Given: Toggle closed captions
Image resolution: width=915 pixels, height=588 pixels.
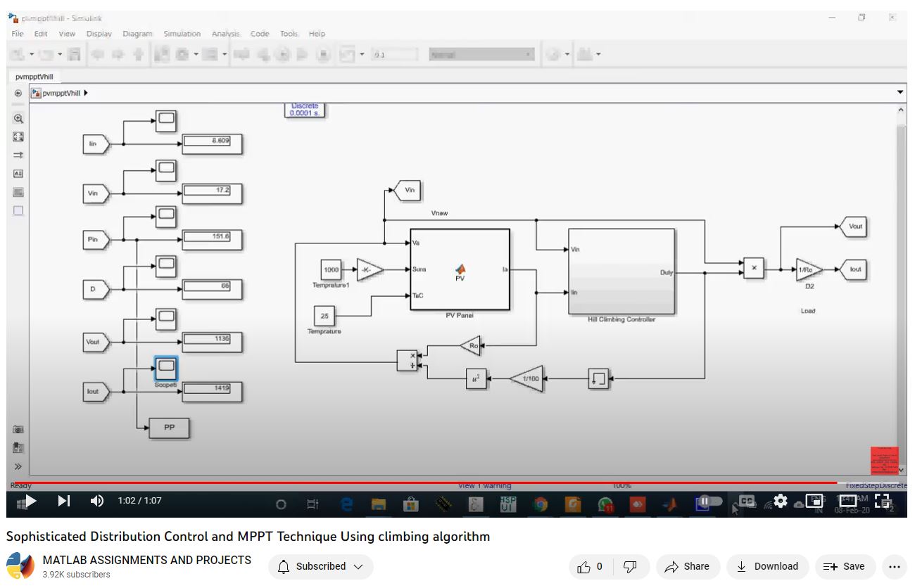Looking at the screenshot, I should [x=747, y=501].
